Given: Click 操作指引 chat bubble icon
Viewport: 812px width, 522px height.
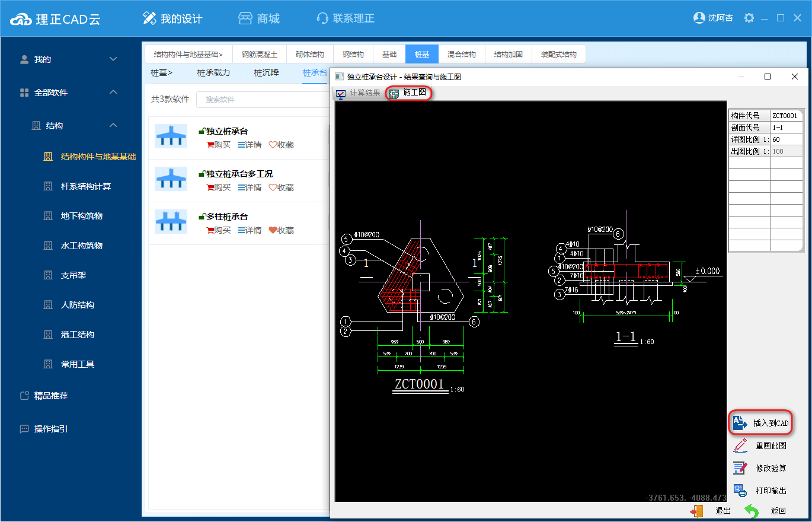Looking at the screenshot, I should [24, 429].
